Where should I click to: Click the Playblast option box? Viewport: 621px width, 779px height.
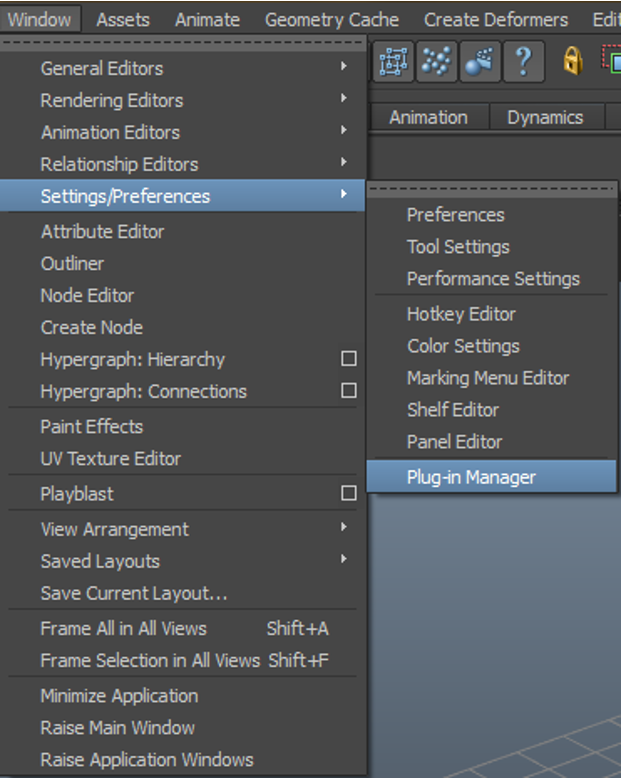click(348, 493)
